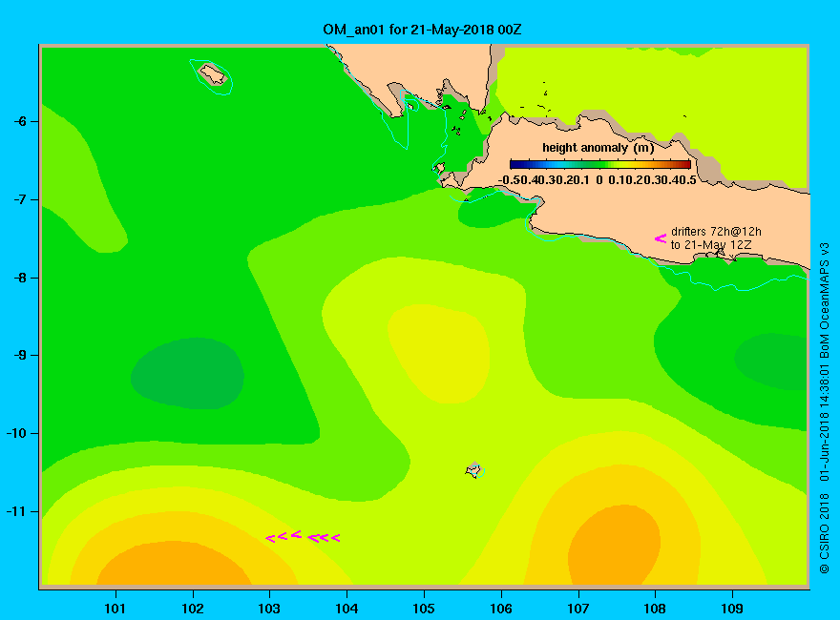The height and width of the screenshot is (620, 840).
Task: Click the longitude axis label 105
Action: pyautogui.click(x=424, y=609)
